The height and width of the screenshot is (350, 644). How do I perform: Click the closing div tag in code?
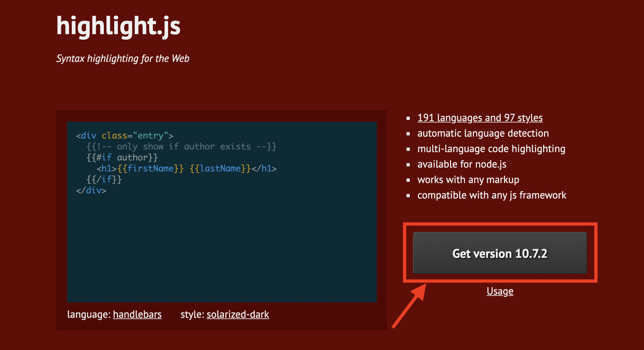click(91, 190)
